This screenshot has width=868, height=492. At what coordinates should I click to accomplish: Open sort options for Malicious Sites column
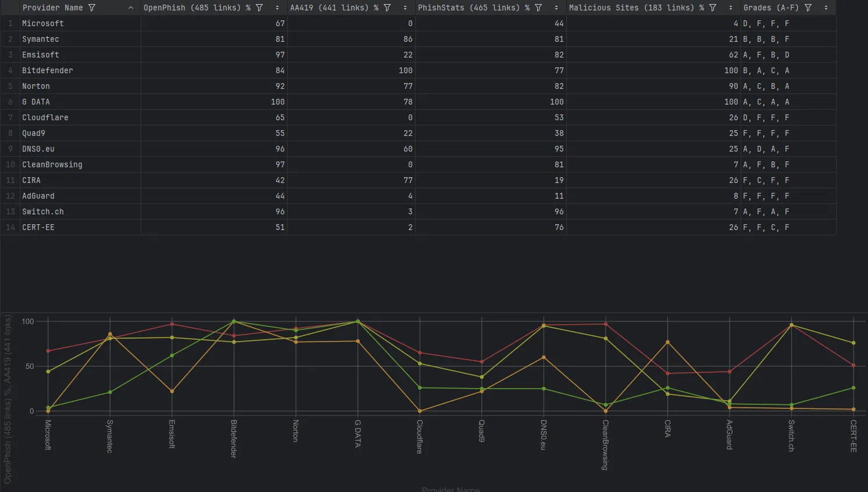coord(731,8)
